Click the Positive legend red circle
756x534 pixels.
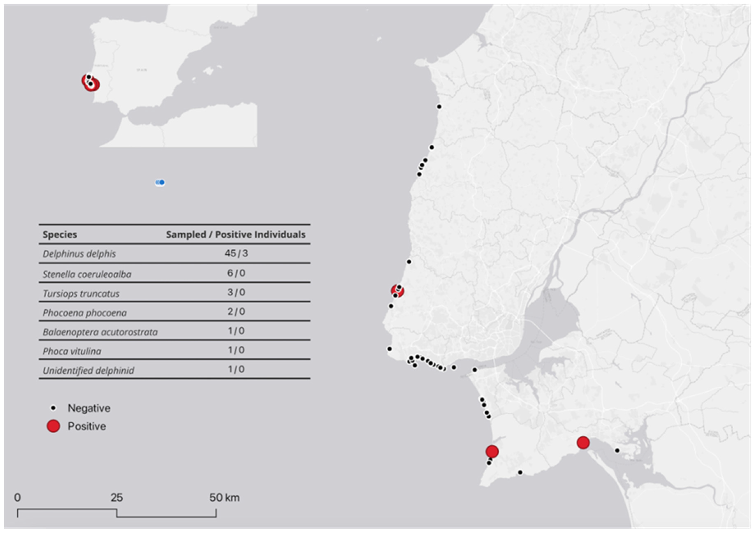(53, 426)
